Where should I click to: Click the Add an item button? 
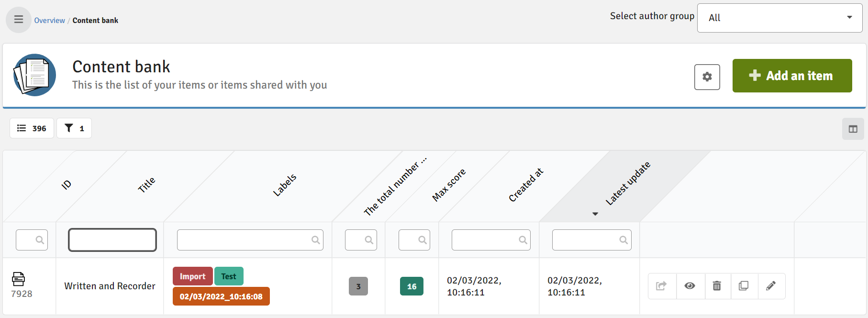[x=792, y=76]
